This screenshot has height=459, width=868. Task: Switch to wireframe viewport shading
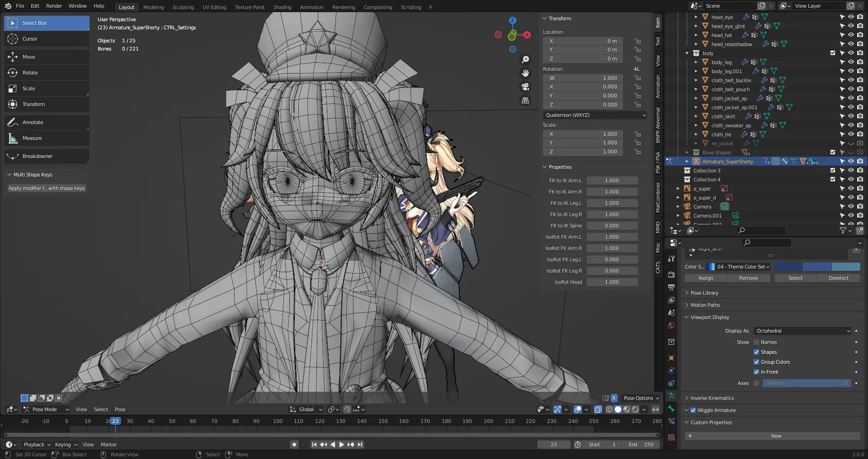[609, 410]
